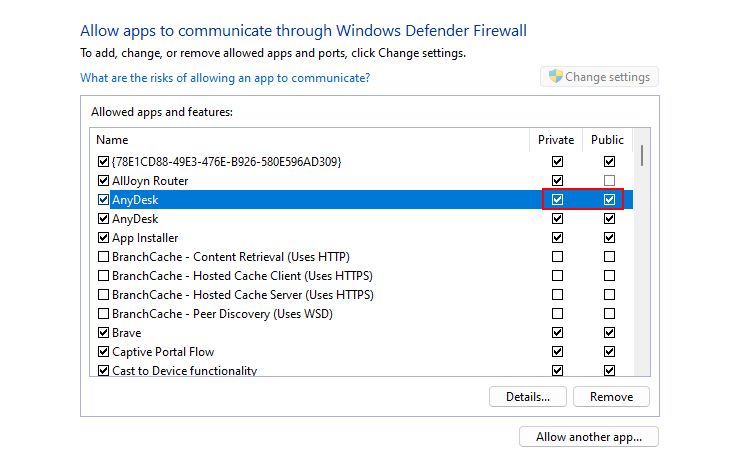The height and width of the screenshot is (472, 750).
Task: Click the Public column header
Action: coord(607,140)
